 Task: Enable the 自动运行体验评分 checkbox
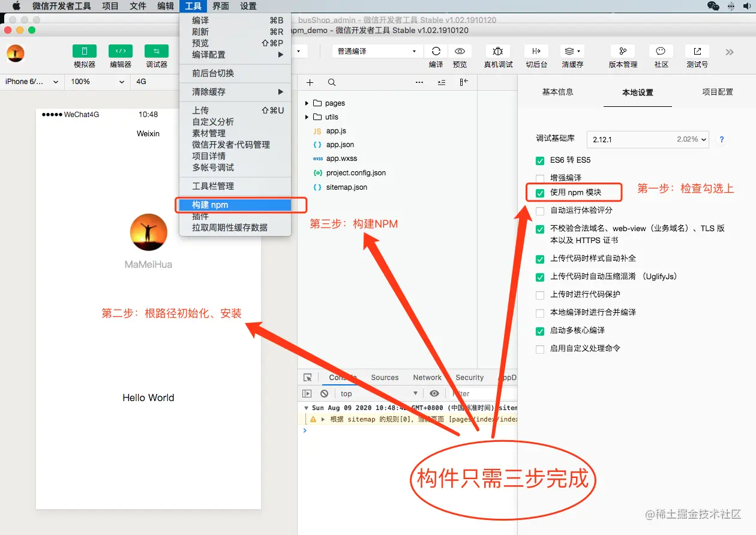(x=540, y=211)
